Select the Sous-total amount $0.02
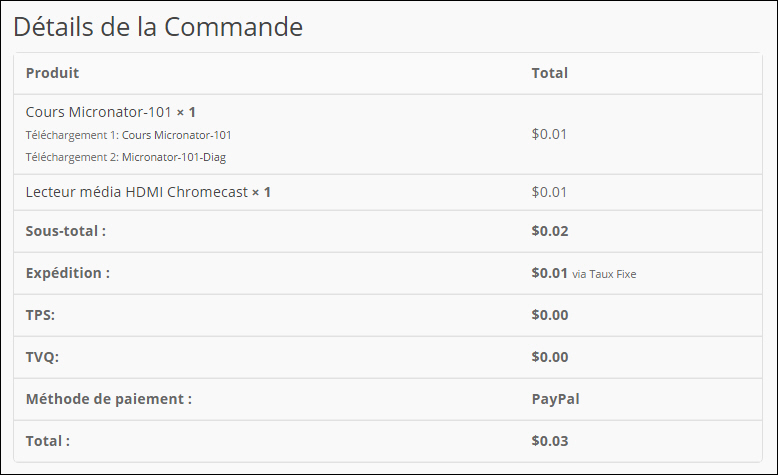778x475 pixels. [x=550, y=231]
